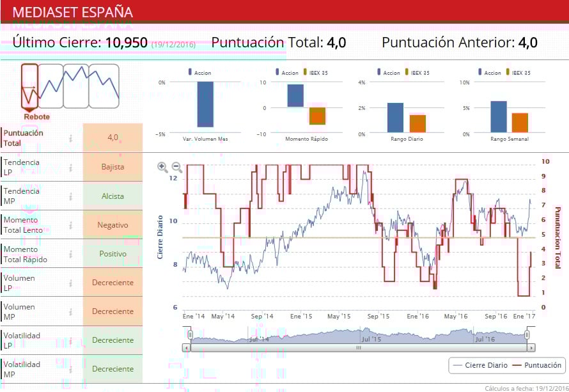The height and width of the screenshot is (392, 569).
Task: Toggle Puntuación series in legend
Action: click(x=536, y=365)
